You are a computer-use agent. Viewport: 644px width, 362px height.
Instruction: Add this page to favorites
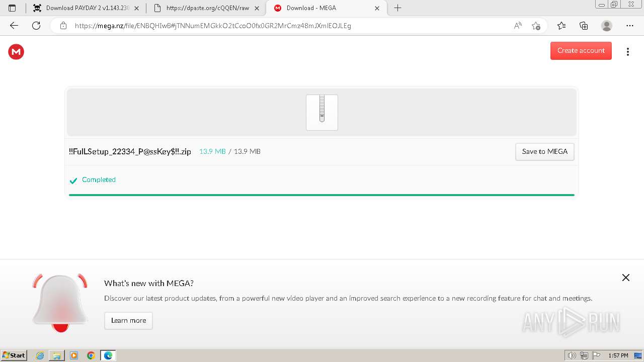pyautogui.click(x=536, y=26)
